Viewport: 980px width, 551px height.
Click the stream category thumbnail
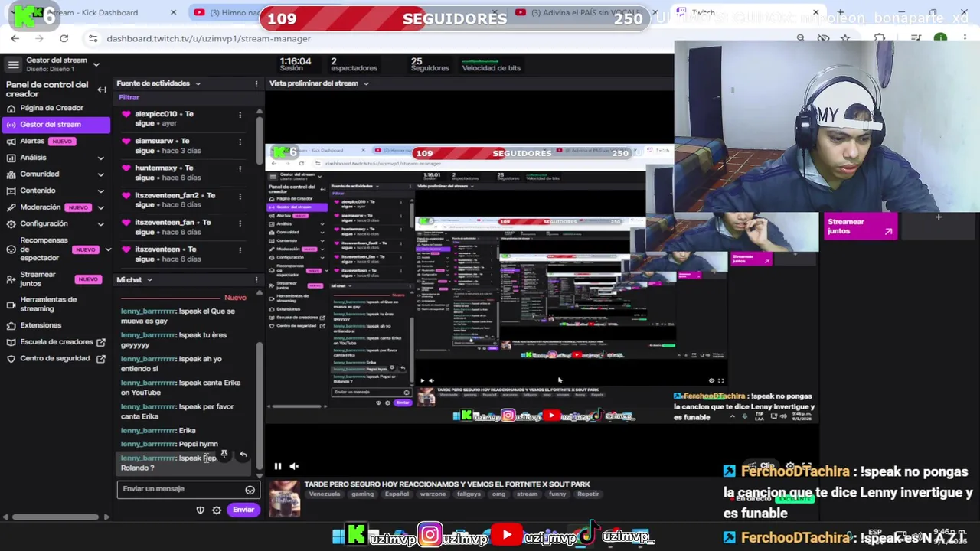pyautogui.click(x=284, y=498)
